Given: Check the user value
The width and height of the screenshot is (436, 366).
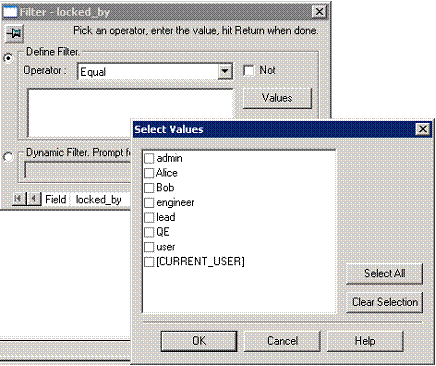Looking at the screenshot, I should pos(149,247).
